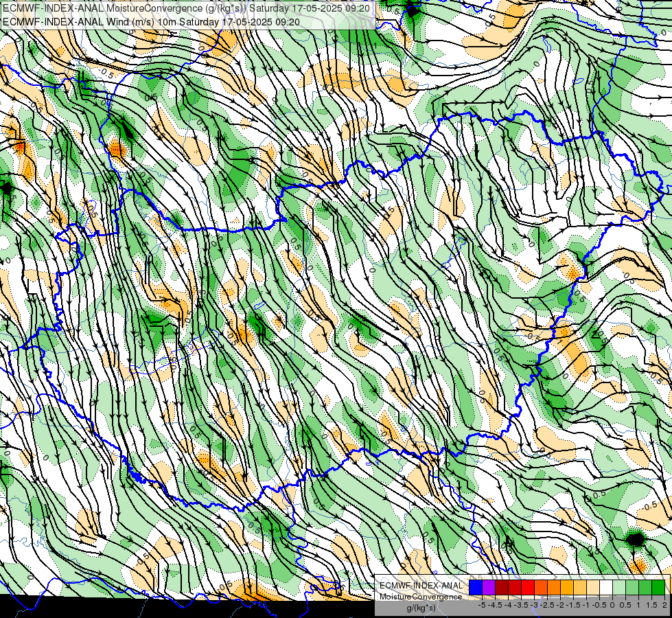Click the cream swatch between -1 and -0.5
The image size is (672, 618).
pos(593,588)
